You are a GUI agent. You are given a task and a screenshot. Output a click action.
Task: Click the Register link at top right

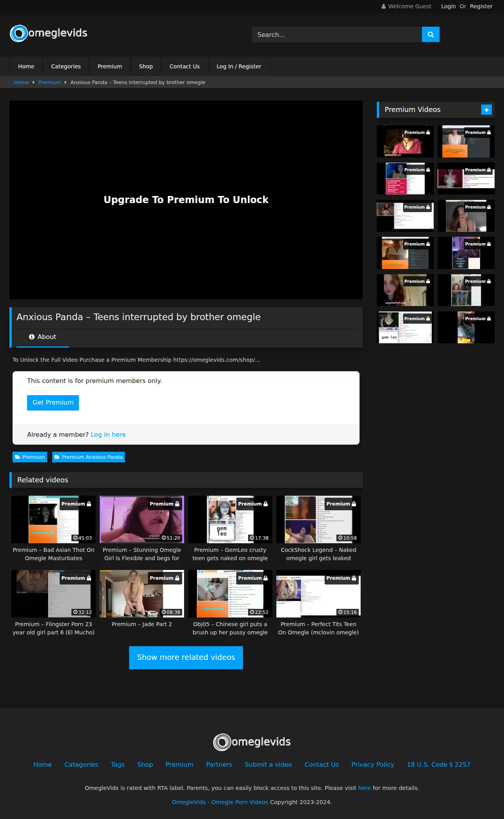click(481, 6)
